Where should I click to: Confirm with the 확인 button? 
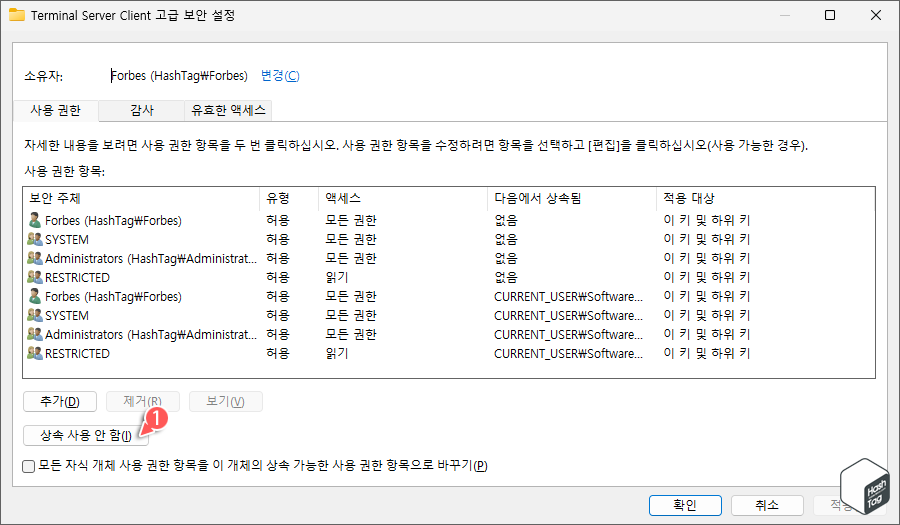coord(685,505)
